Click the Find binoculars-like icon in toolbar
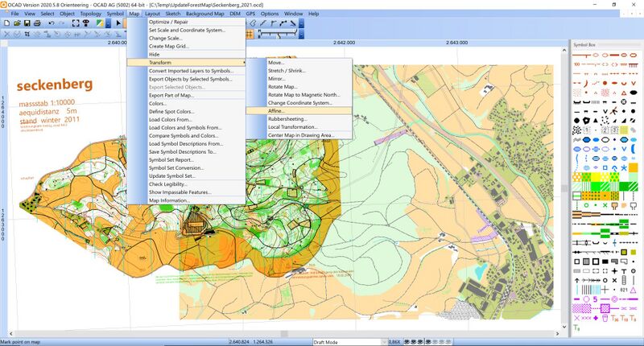Screen dimensions: 644x346 click(86, 23)
